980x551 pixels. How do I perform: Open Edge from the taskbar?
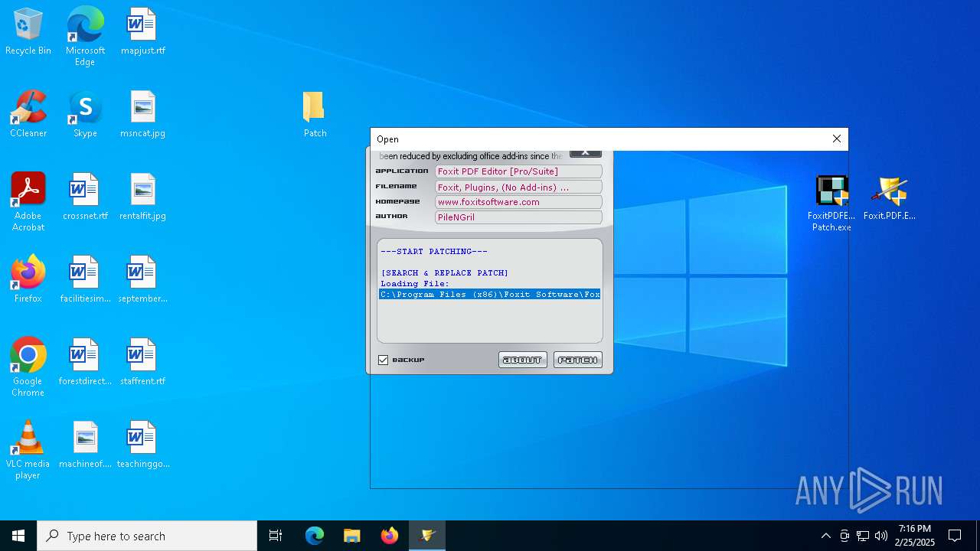tap(315, 536)
